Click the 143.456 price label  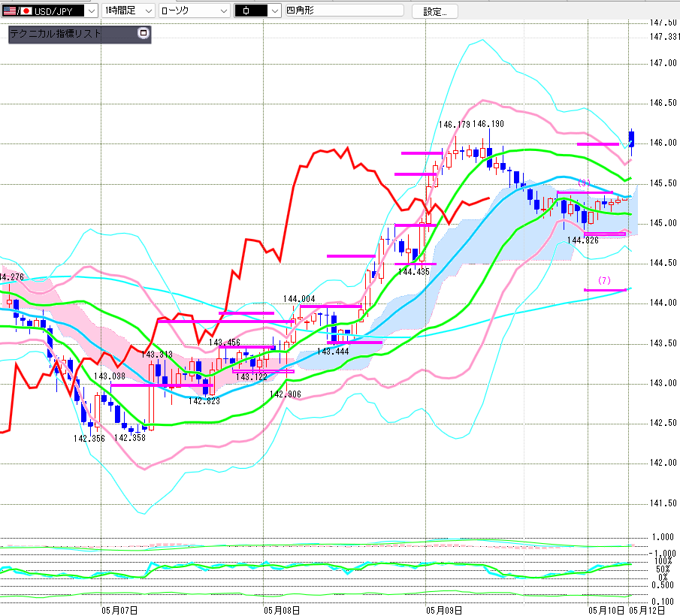(x=225, y=343)
